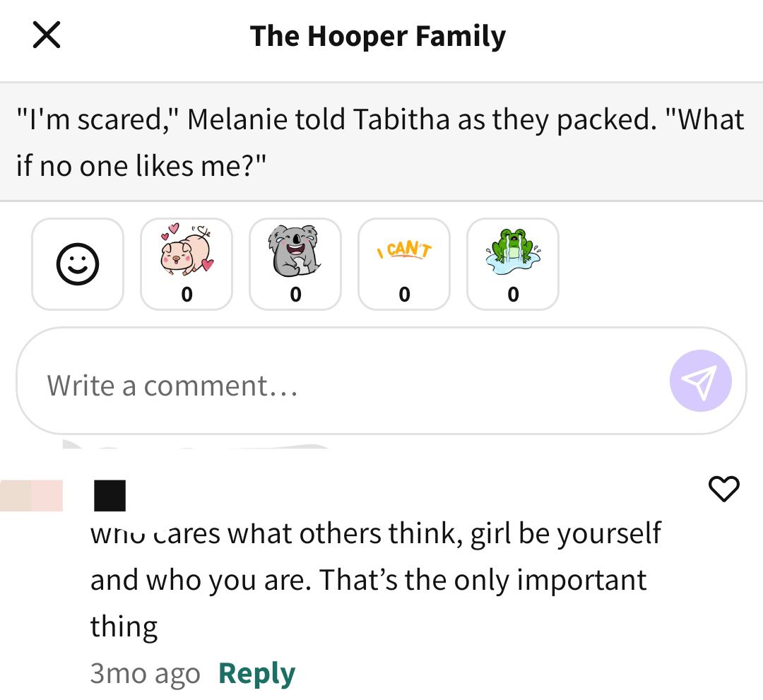Viewport: 763px width, 700px height.
Task: Tap the commenter's redacted username
Action: point(110,496)
